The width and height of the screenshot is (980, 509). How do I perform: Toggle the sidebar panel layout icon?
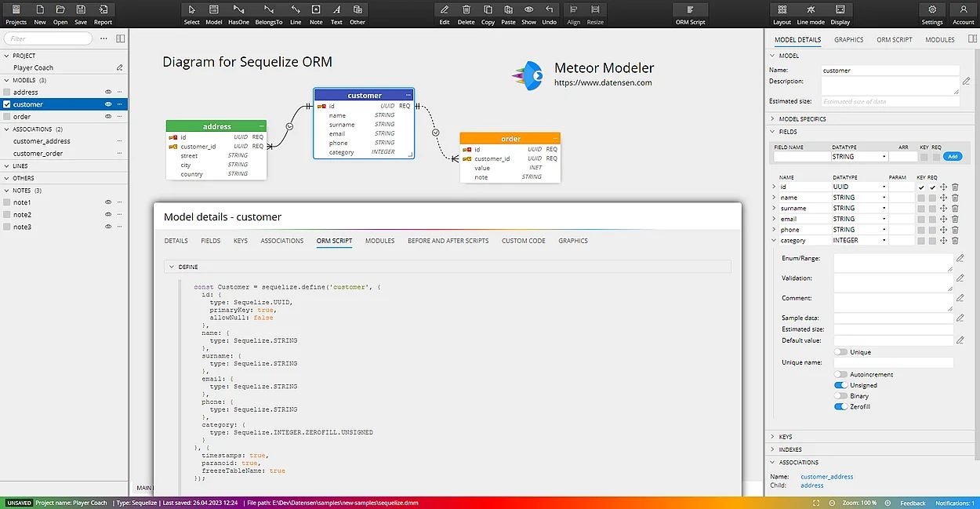tap(120, 38)
